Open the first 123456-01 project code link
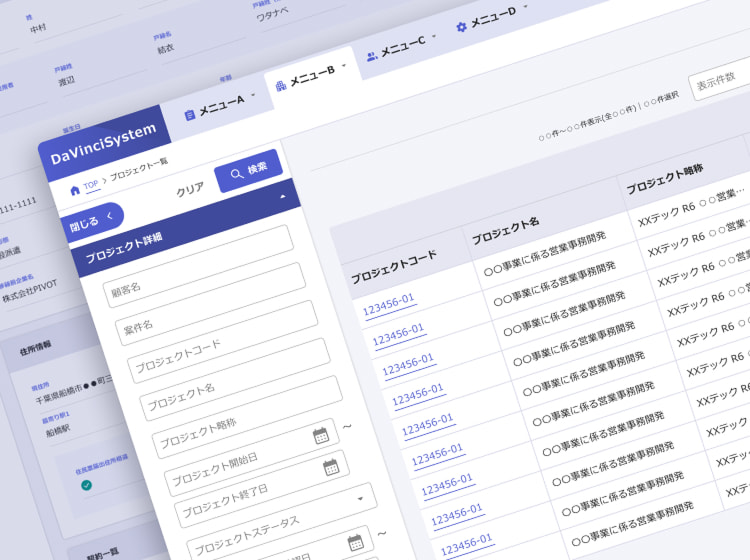 388,304
